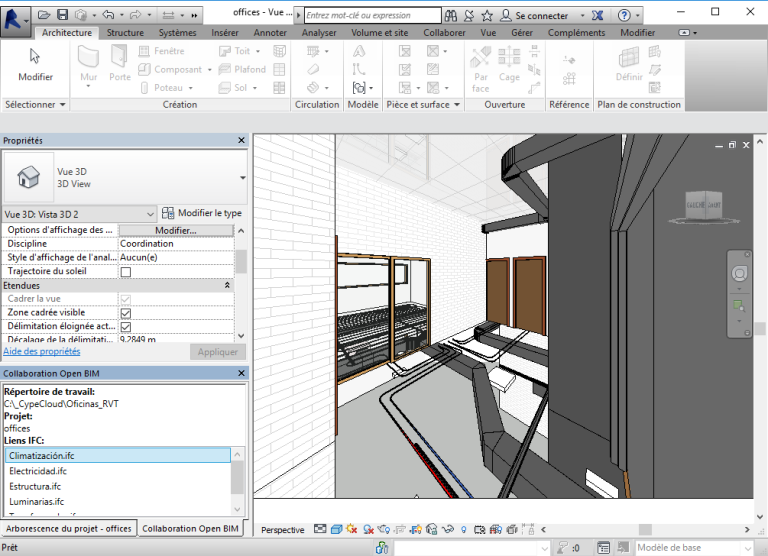768x556 pixels.
Task: Expand the Pièce et surface panel dropdown
Action: (x=457, y=104)
